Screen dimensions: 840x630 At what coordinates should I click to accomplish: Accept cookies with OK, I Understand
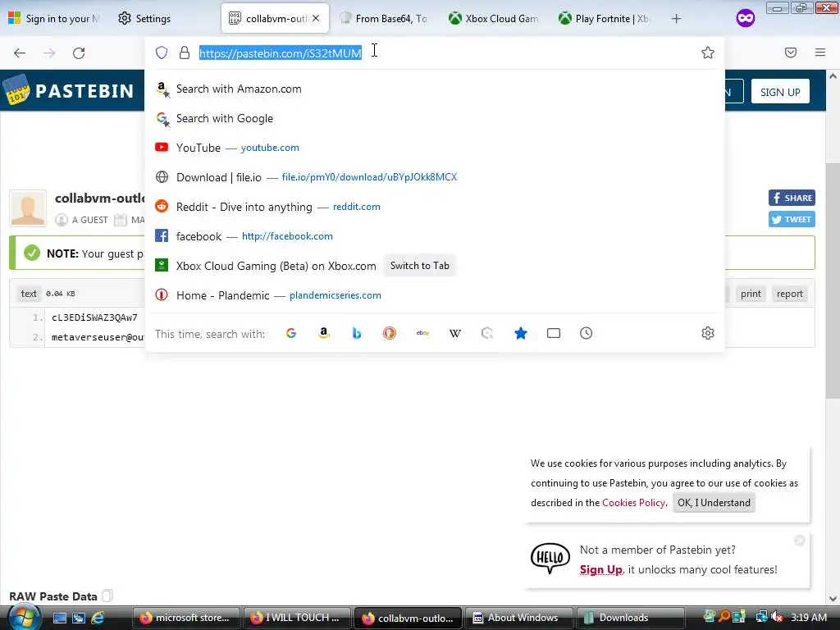click(x=714, y=503)
